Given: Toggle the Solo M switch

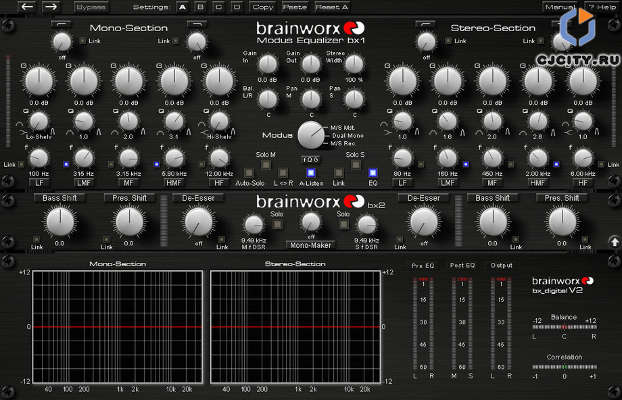Looking at the screenshot, I should (x=266, y=164).
